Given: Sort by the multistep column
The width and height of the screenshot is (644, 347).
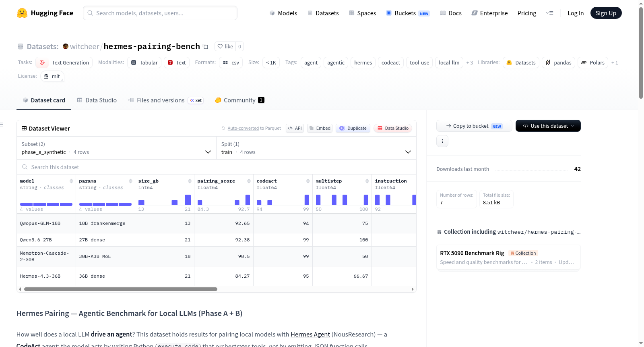Looking at the screenshot, I should click(367, 181).
